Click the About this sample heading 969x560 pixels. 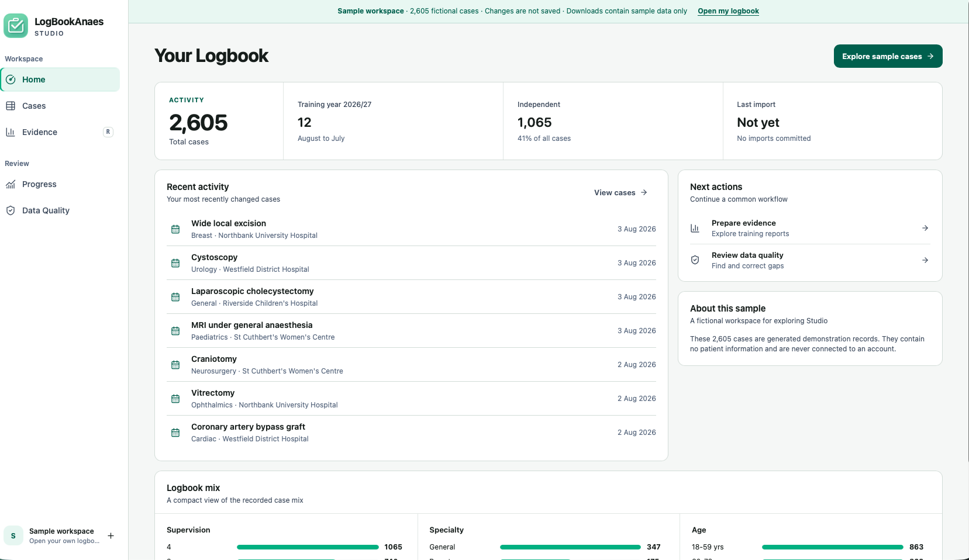[727, 309]
